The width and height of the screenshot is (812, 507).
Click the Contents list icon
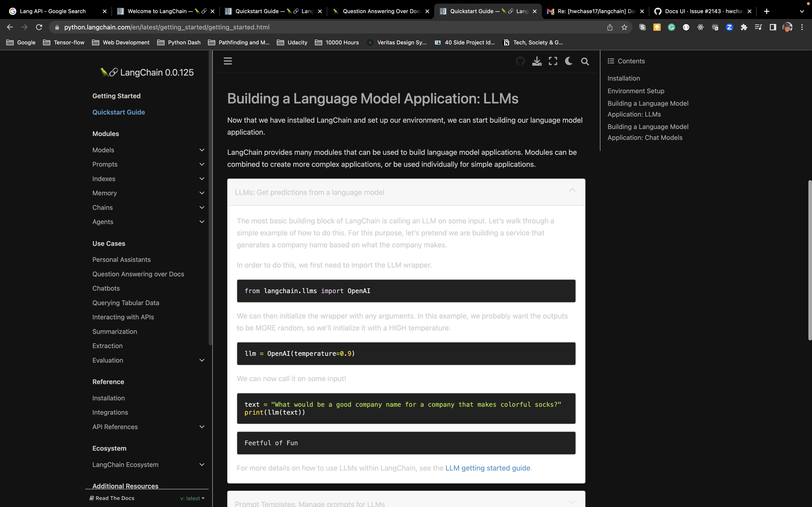coord(611,61)
